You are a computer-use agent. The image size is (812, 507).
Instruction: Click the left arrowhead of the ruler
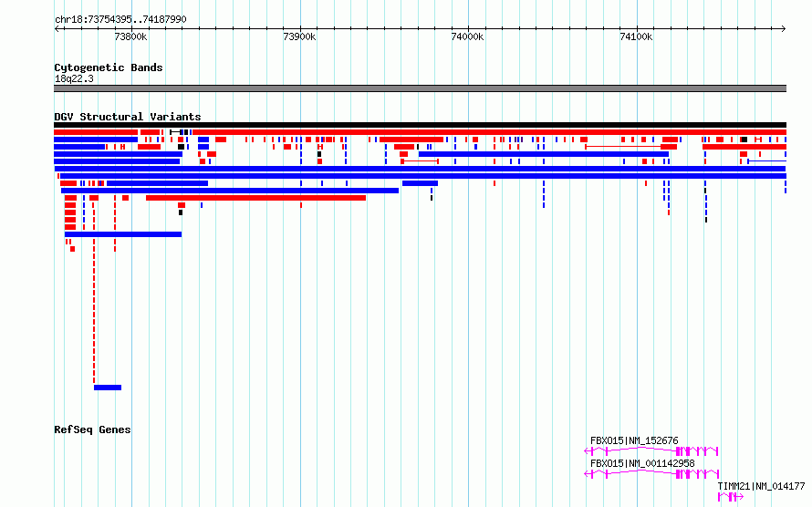click(x=57, y=28)
